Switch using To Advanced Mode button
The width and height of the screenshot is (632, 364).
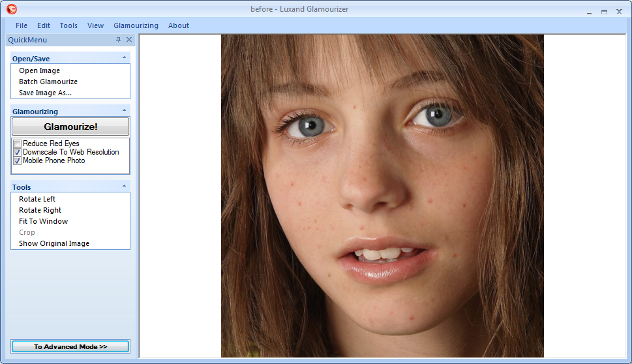coord(70,346)
